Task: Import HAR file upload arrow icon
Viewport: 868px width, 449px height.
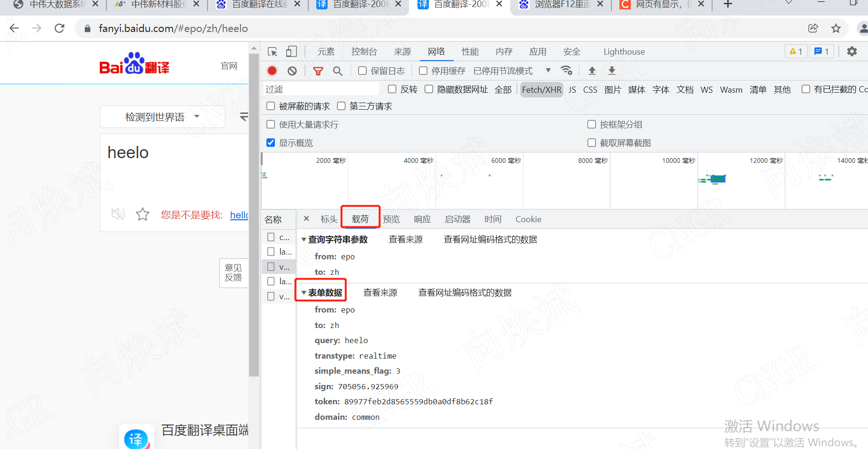Action: pyautogui.click(x=592, y=71)
